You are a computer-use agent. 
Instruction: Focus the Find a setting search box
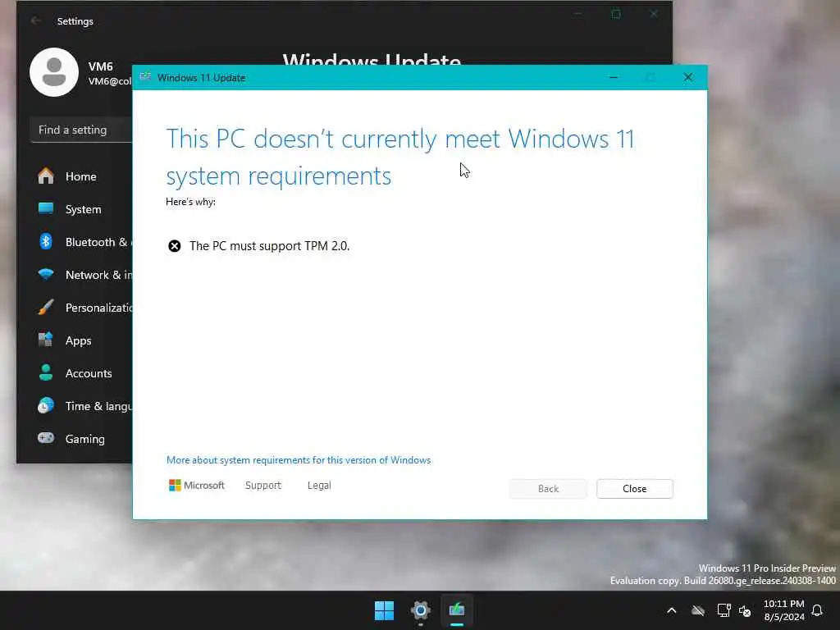pyautogui.click(x=81, y=130)
